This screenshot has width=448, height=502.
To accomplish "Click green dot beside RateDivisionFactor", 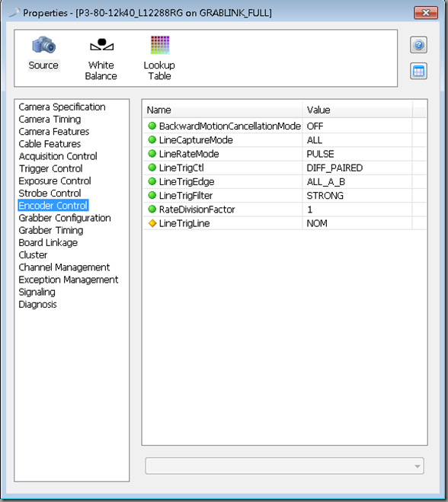I will coord(152,209).
